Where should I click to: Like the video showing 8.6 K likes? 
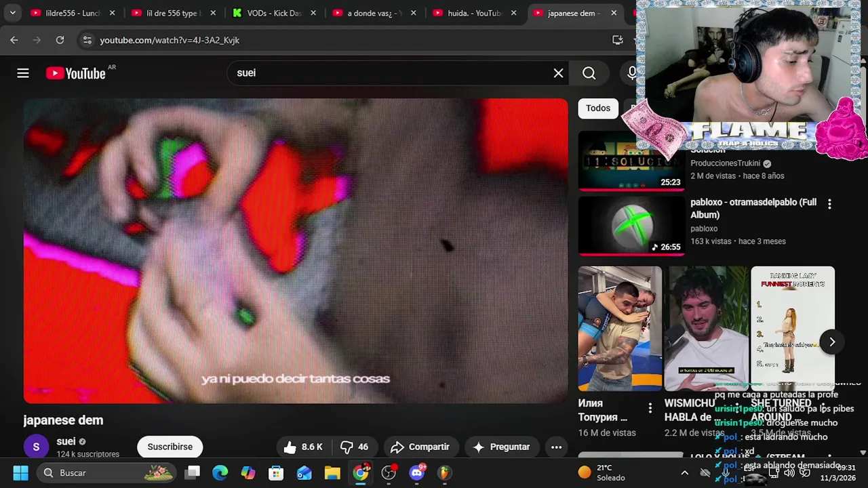(303, 447)
